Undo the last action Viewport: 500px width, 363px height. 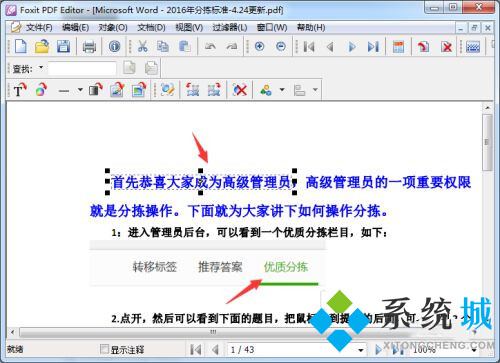tap(210, 47)
